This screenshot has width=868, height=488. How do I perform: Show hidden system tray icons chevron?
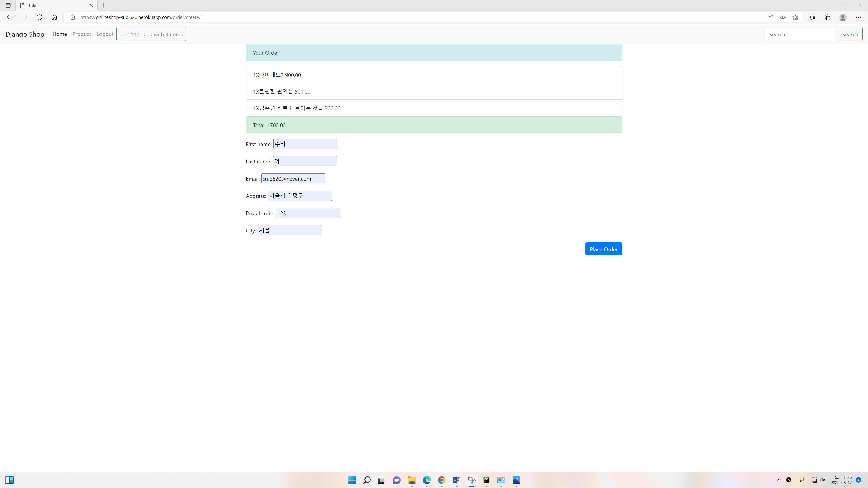(779, 480)
